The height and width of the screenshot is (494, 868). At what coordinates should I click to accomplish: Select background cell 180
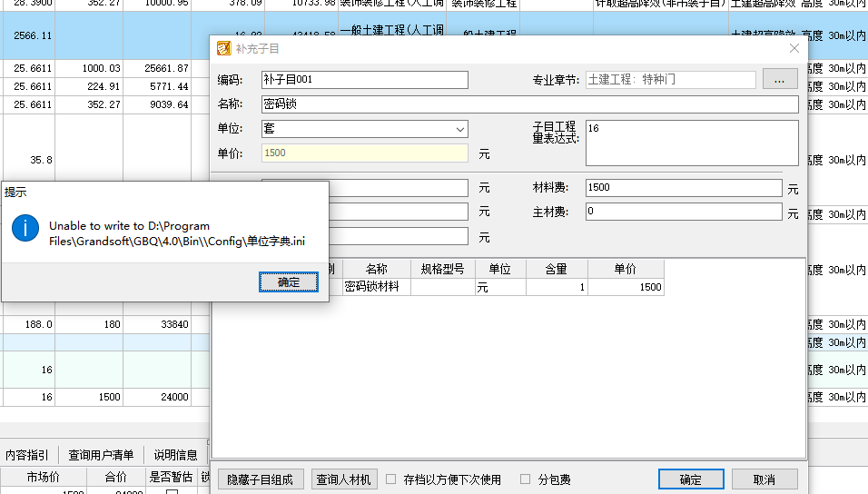tap(89, 324)
